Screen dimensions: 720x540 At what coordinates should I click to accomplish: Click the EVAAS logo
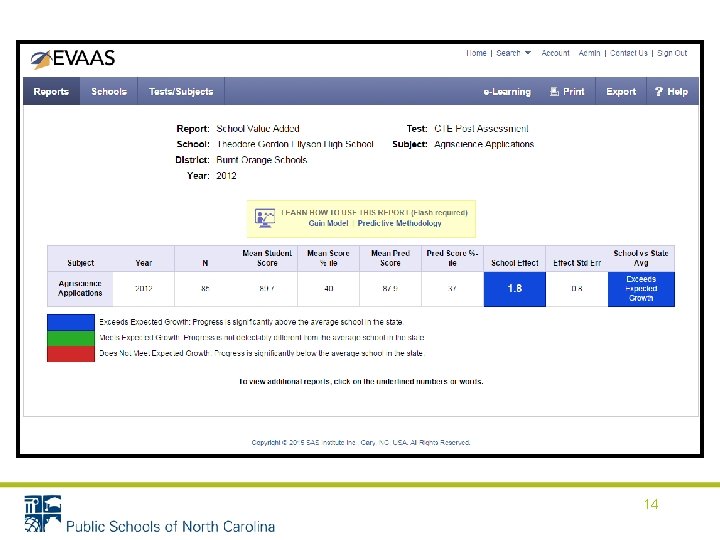tap(73, 58)
